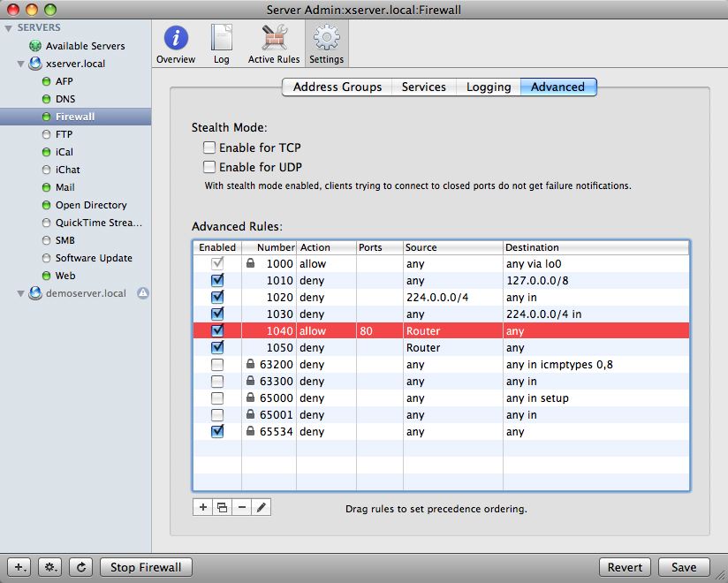The width and height of the screenshot is (728, 583).
Task: Click the Source column header
Action: coord(453,247)
